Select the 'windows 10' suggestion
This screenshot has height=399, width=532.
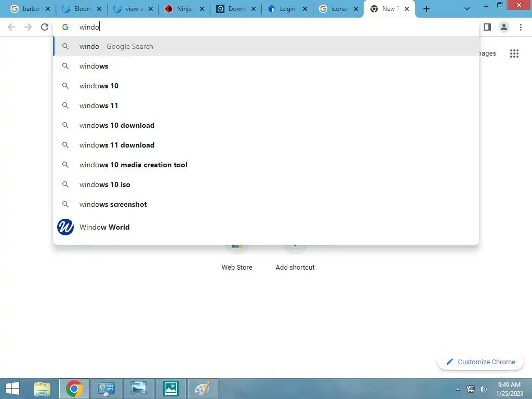pos(266,86)
